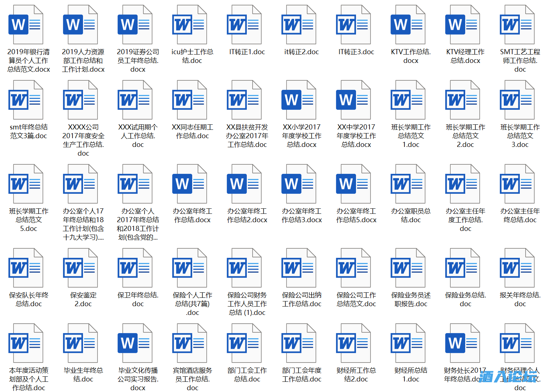This screenshot has height=392, width=542.
Task: Select the 保安鉴定2.doc filename label
Action: (x=83, y=299)
